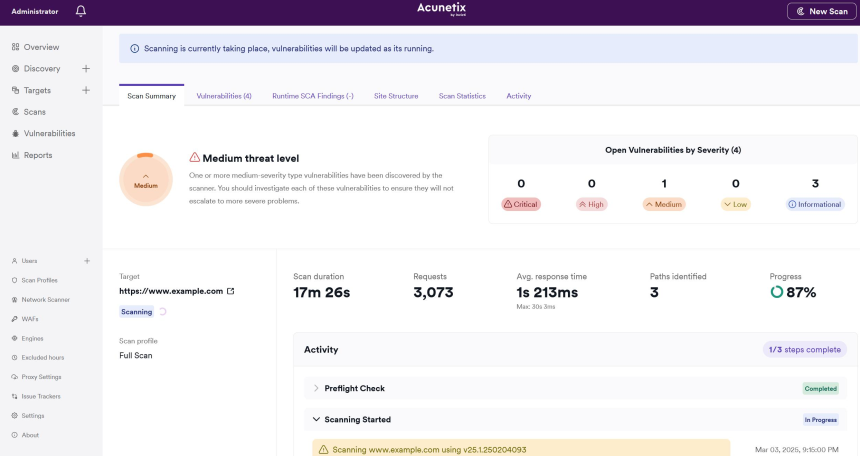The image size is (860, 456).
Task: Click the Medium threat warning triangle icon
Action: (x=195, y=157)
